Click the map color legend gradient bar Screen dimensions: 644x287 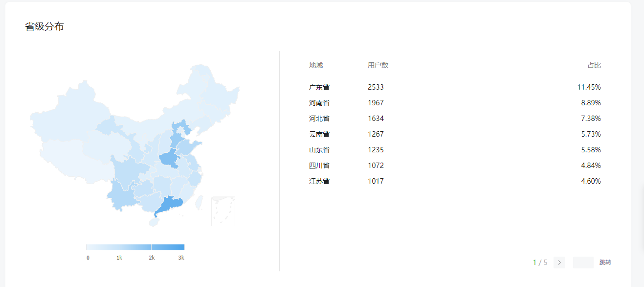(135, 247)
